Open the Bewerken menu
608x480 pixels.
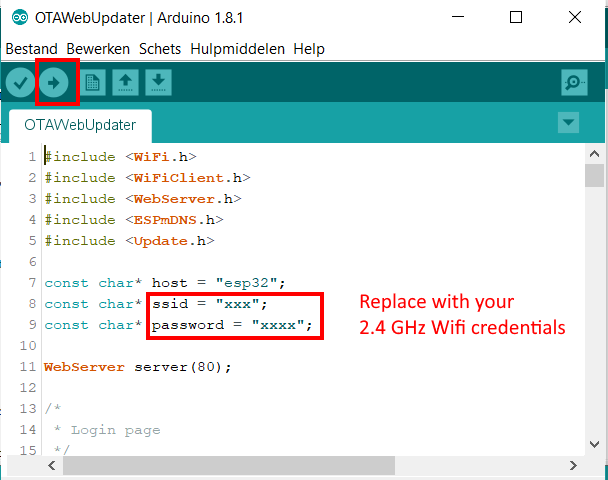[x=100, y=49]
